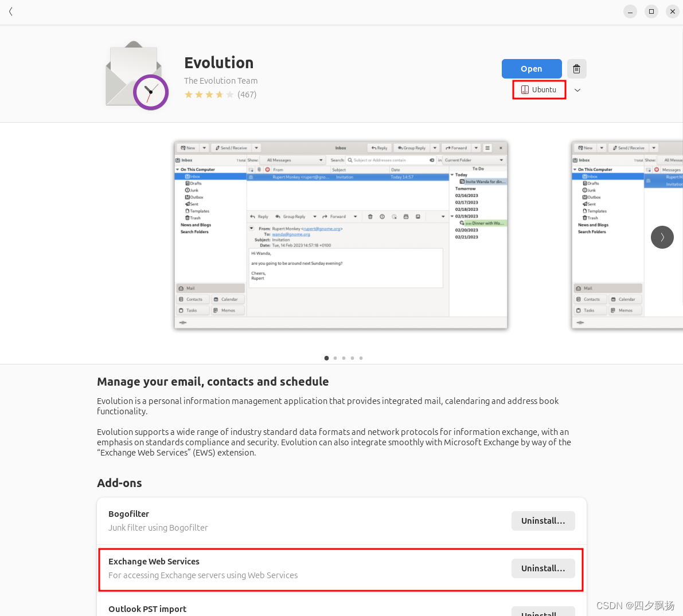Open the All Messages filter dropdown in preview
This screenshot has width=683, height=616.
tap(292, 159)
